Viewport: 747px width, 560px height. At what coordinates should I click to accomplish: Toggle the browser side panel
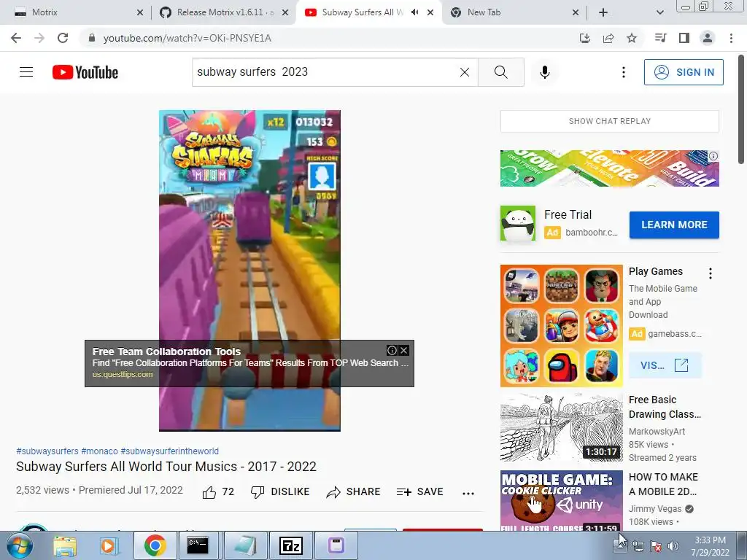pos(684,38)
